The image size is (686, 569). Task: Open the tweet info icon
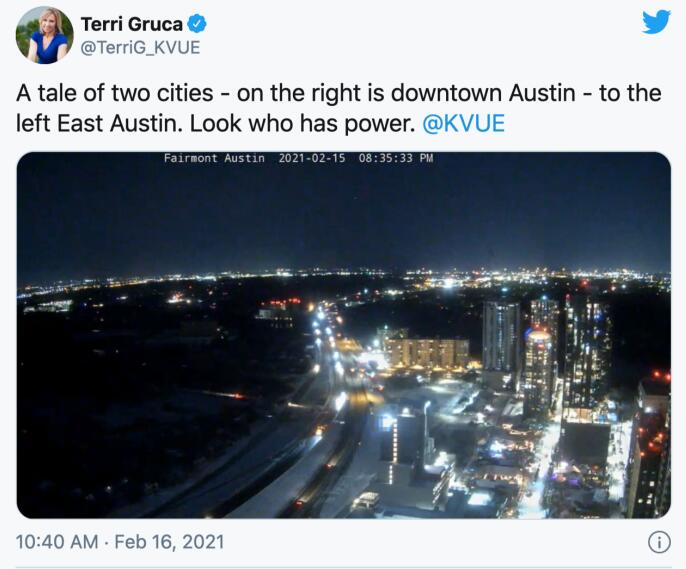(x=658, y=542)
